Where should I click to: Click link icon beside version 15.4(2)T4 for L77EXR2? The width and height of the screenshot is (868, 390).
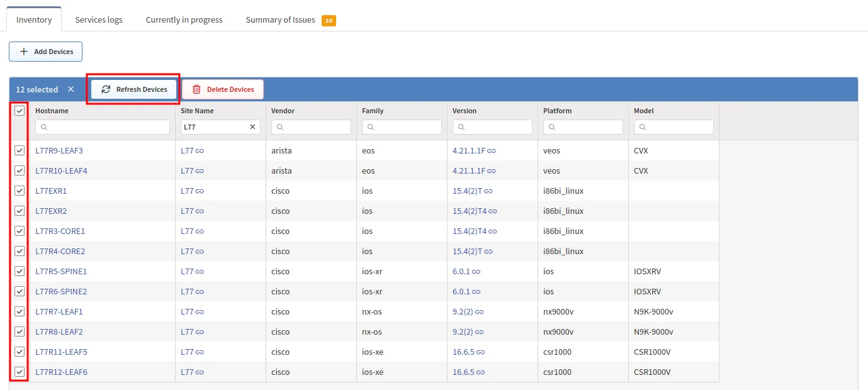point(493,211)
